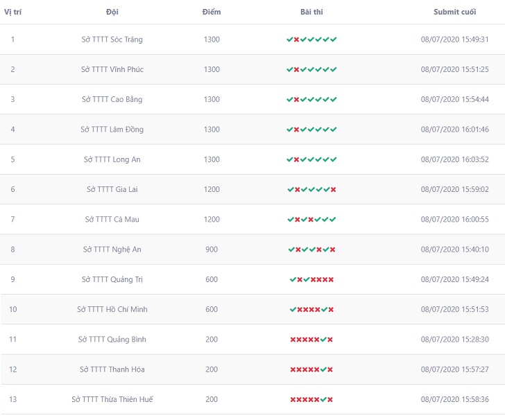Image resolution: width=505 pixels, height=420 pixels.
Task: Click the Đội column header
Action: (x=112, y=12)
